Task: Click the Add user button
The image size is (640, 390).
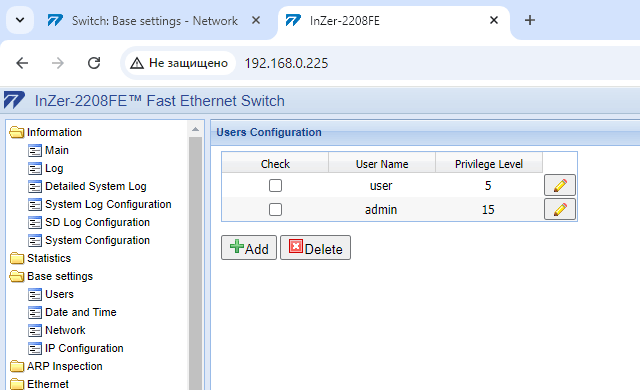Action: click(x=249, y=248)
